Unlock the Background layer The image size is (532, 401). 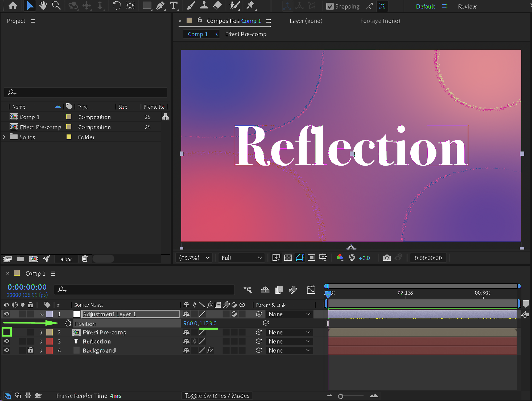31,350
